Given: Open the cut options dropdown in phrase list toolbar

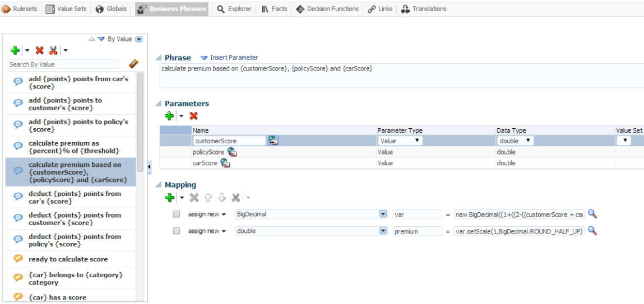Looking at the screenshot, I should 66,50.
